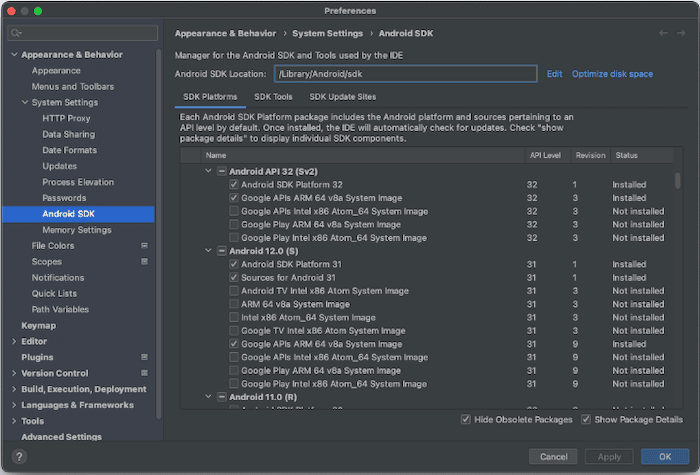Click the sidebar vertical scrollbar
This screenshot has width=700, height=475.
(x=158, y=234)
